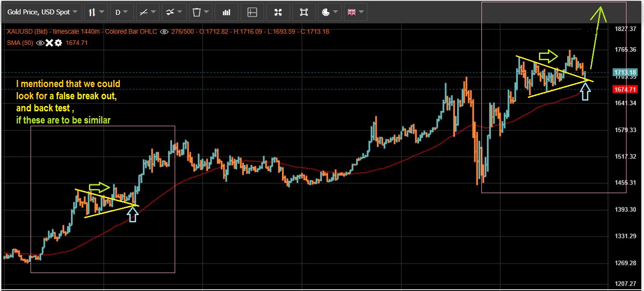Image resolution: width=644 pixels, height=291 pixels.
Task: Open the line drawing tools menu
Action: tap(147, 12)
